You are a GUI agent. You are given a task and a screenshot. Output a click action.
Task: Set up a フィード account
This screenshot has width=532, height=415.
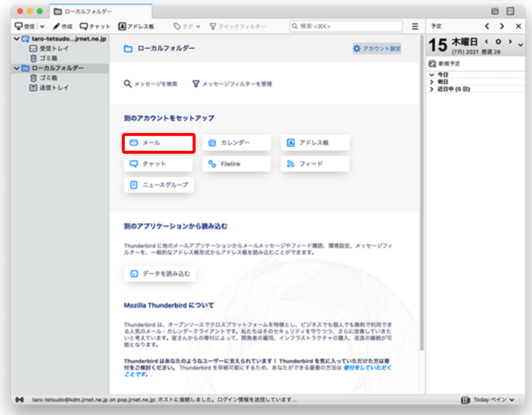click(x=315, y=164)
